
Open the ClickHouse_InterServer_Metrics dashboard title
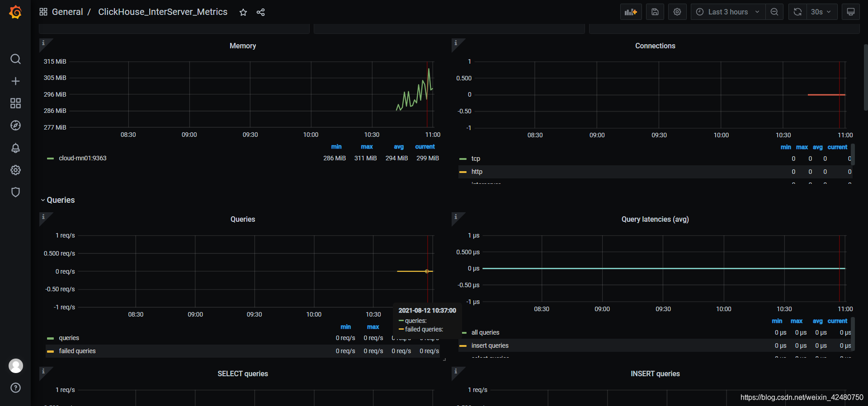(x=163, y=12)
